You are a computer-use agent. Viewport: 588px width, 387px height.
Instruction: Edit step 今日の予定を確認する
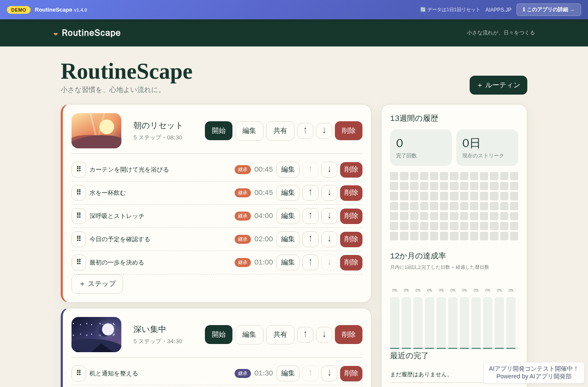[x=288, y=239]
